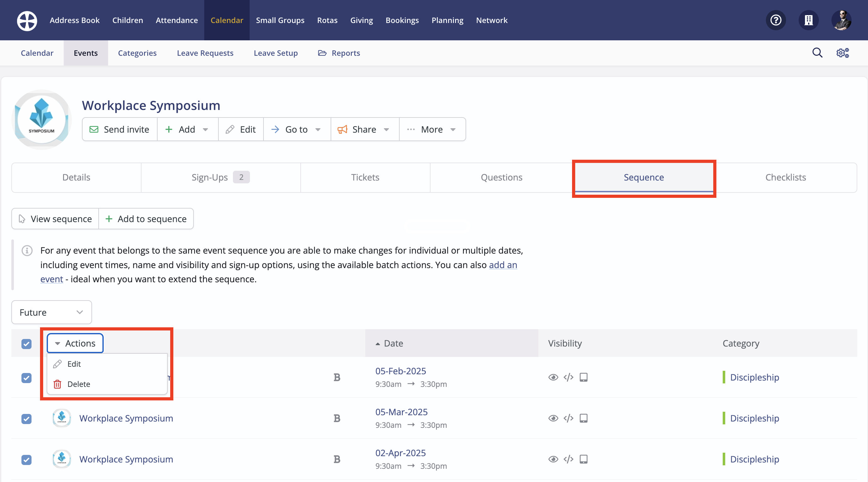Go to the Calendar sub-navigation section
Image resolution: width=868 pixels, height=482 pixels.
[37, 53]
